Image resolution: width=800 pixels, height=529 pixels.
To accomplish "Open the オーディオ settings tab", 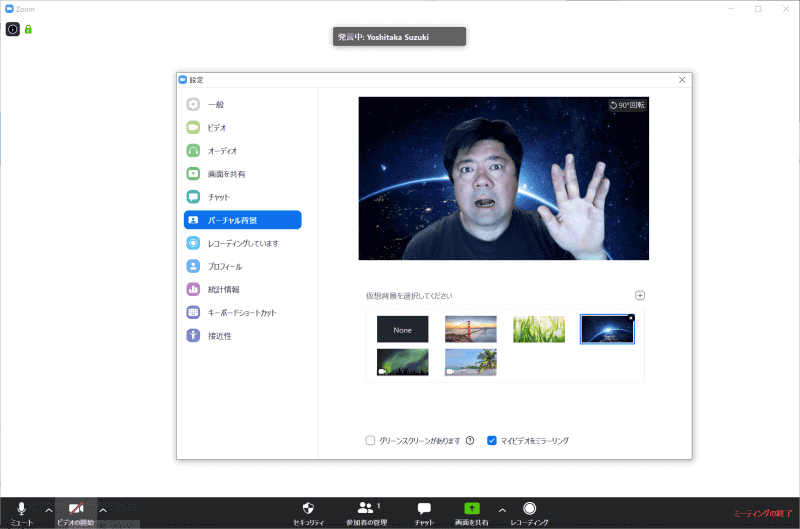I will pyautogui.click(x=242, y=151).
